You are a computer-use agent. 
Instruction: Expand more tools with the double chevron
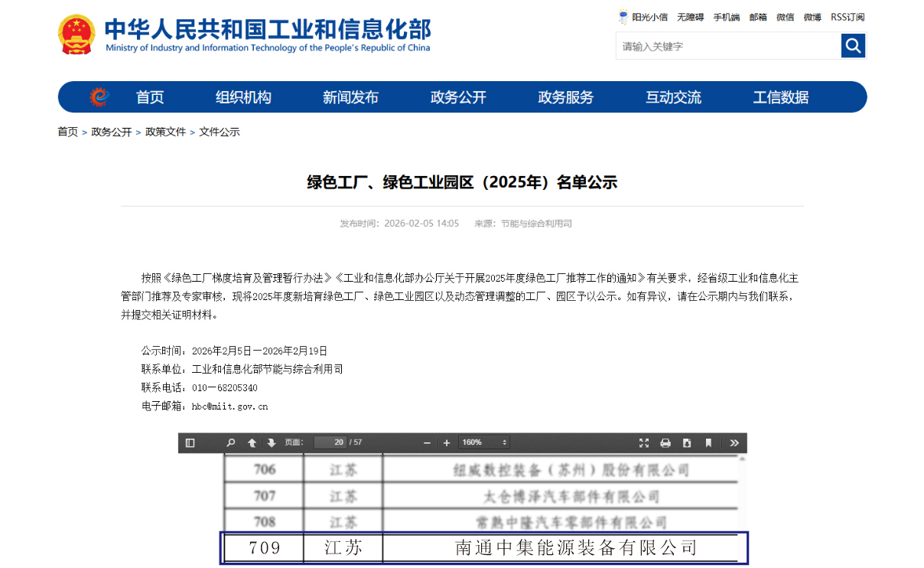pos(734,442)
